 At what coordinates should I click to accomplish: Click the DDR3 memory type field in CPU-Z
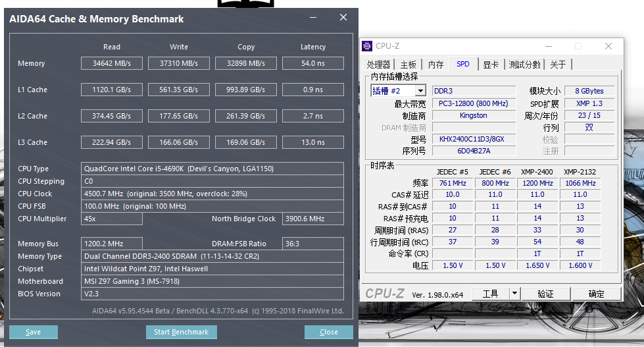click(474, 91)
